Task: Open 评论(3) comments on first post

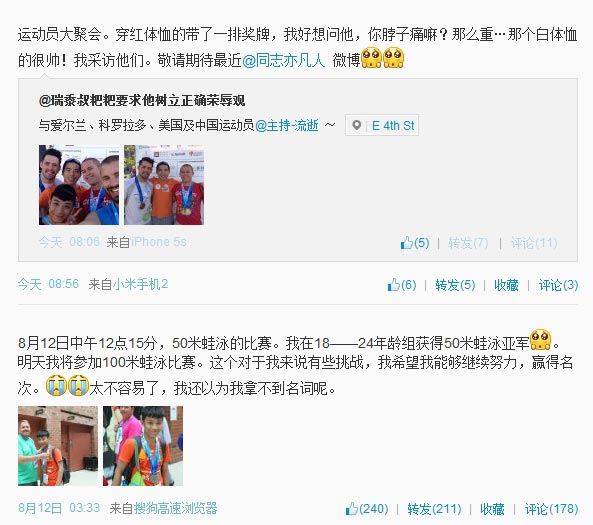Action: click(558, 284)
